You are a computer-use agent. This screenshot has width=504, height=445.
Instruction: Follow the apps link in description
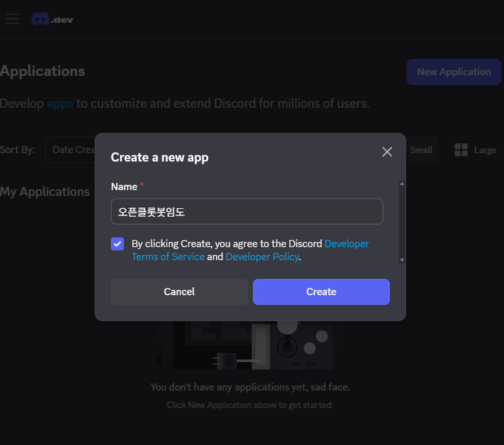click(x=60, y=104)
